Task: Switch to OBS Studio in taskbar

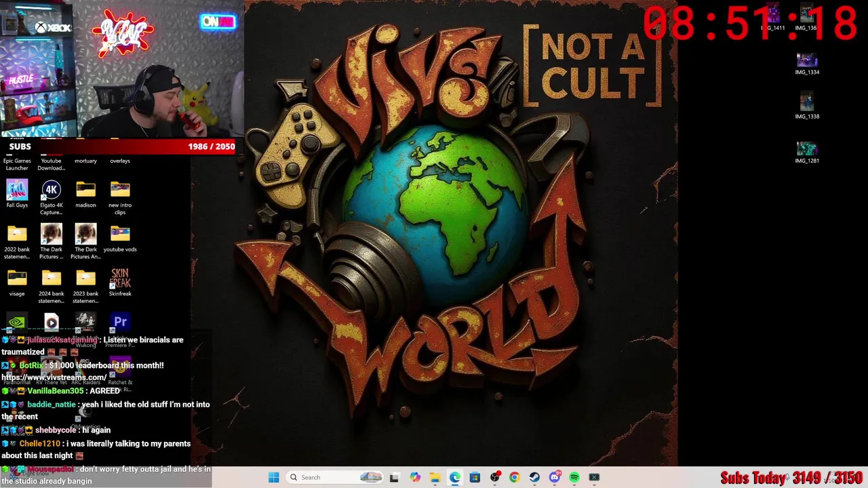Action: (494, 477)
